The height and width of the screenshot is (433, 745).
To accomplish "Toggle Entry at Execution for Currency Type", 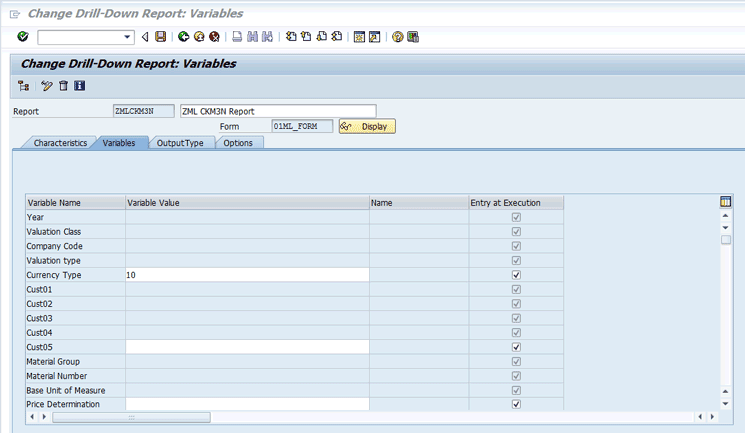I will (x=516, y=275).
